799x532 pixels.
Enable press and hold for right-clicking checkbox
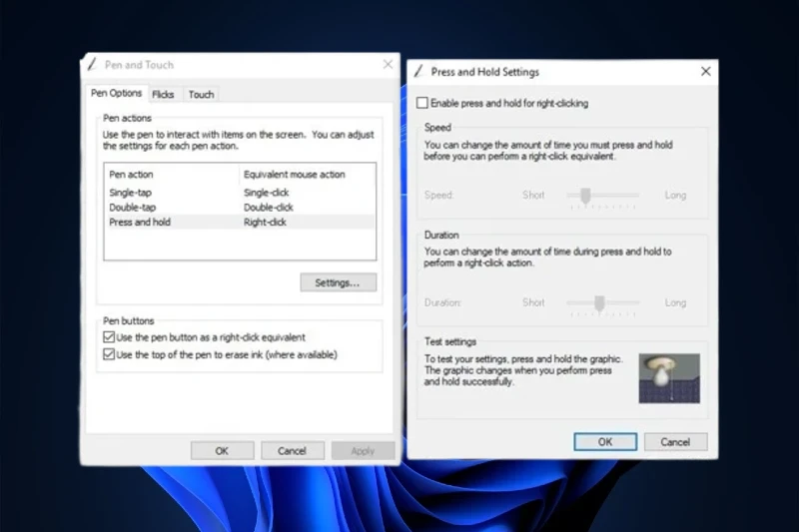(422, 103)
